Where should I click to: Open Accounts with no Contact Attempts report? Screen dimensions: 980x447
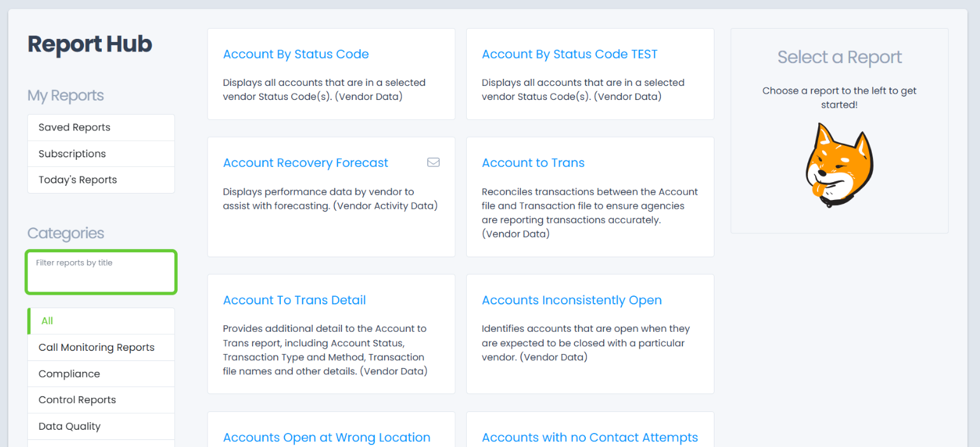589,437
